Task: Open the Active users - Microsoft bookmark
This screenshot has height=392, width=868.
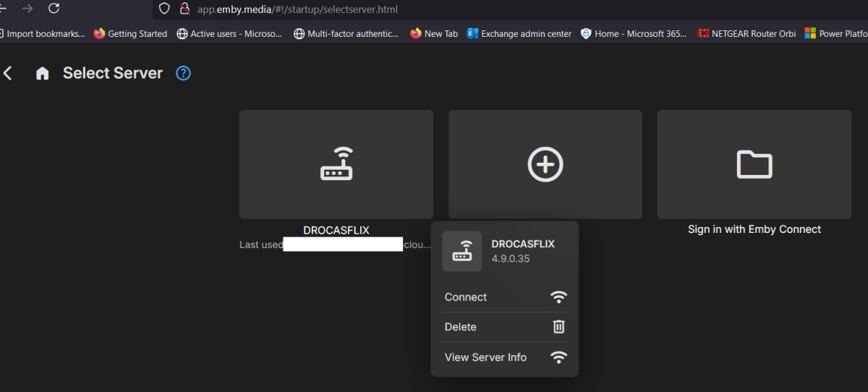Action: pos(229,33)
